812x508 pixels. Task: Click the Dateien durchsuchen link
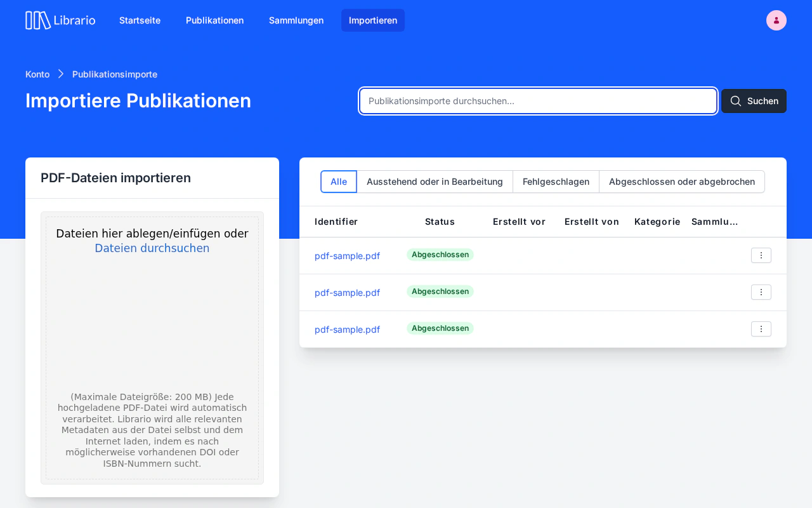pos(152,248)
